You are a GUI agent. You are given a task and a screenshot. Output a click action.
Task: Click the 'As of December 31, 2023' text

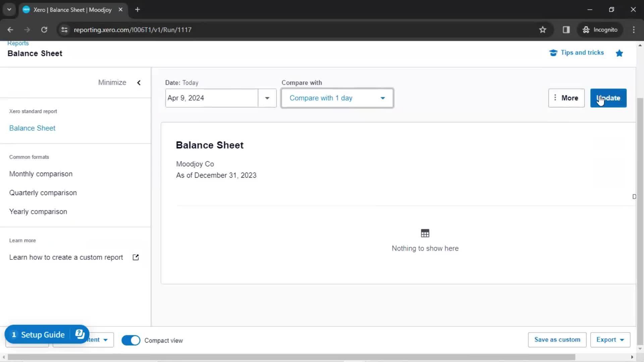(216, 175)
